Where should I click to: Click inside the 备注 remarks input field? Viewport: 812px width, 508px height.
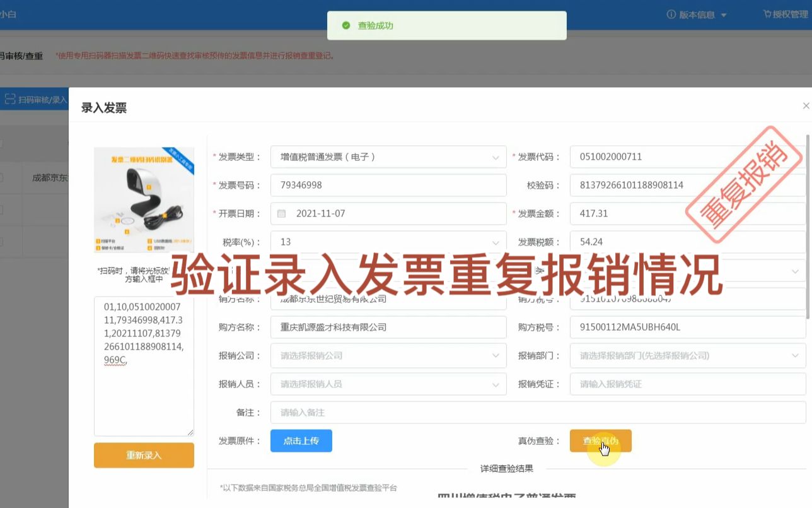pyautogui.click(x=388, y=412)
